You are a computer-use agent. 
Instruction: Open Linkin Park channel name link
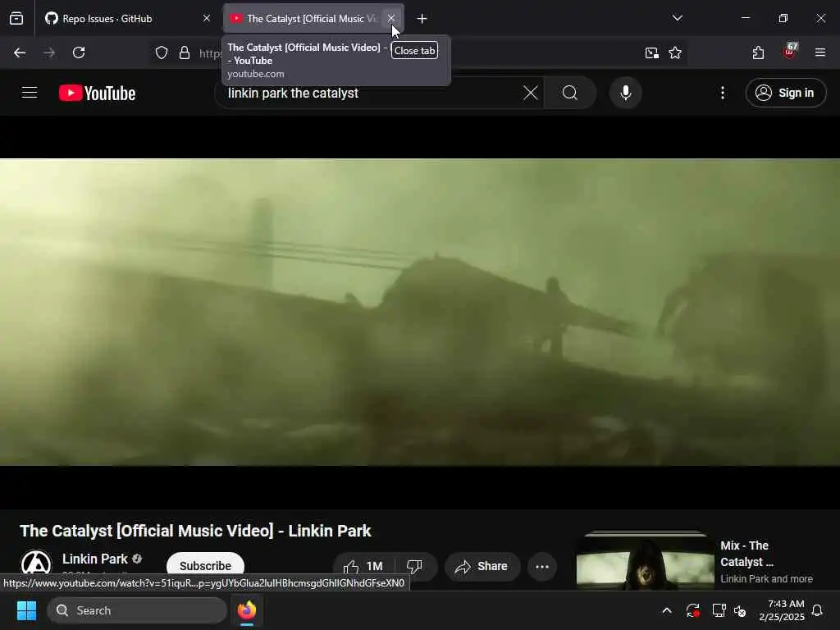[95, 559]
